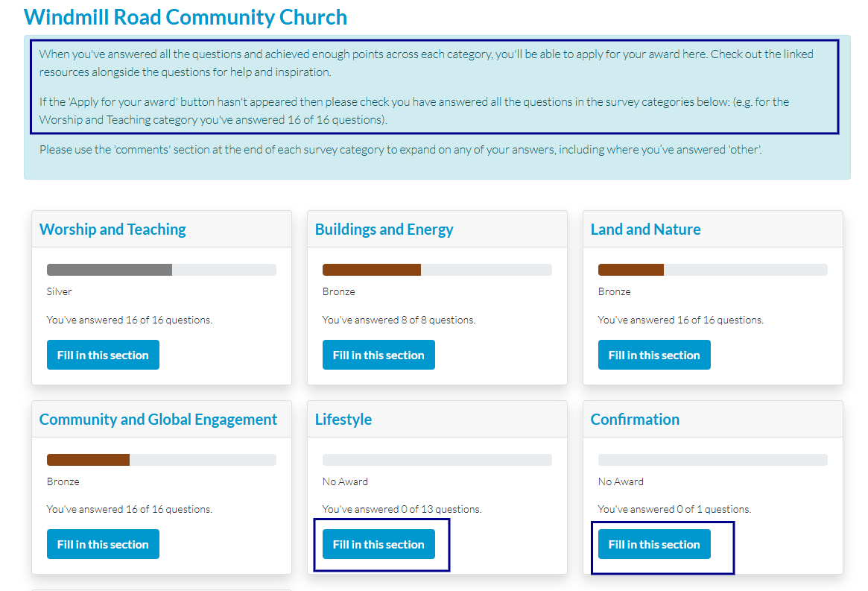Fill in the Community and Global Engagement section
This screenshot has height=591, width=868.
103,545
